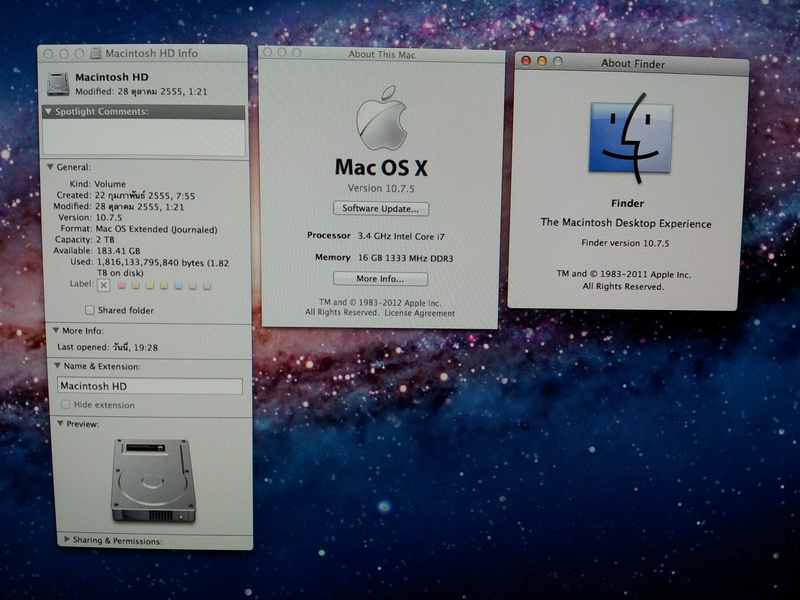Apply the green label color
Screen dimensions: 800x600
pos(164,286)
